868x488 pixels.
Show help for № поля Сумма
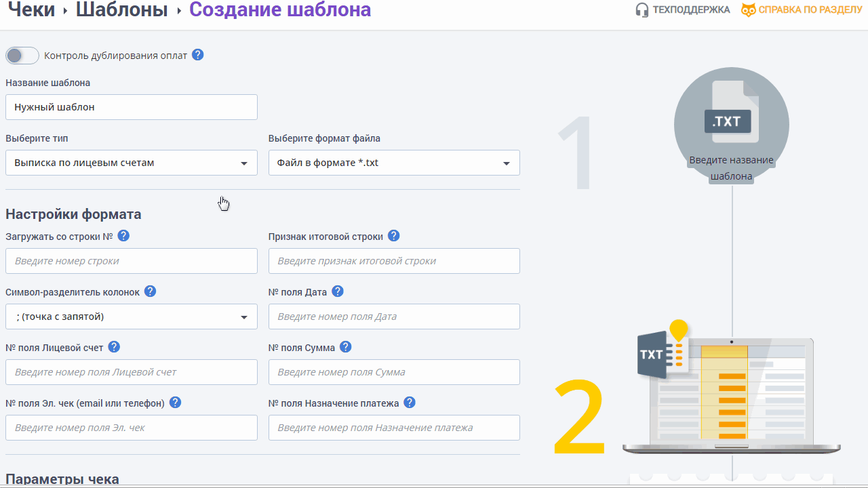pyautogui.click(x=346, y=347)
